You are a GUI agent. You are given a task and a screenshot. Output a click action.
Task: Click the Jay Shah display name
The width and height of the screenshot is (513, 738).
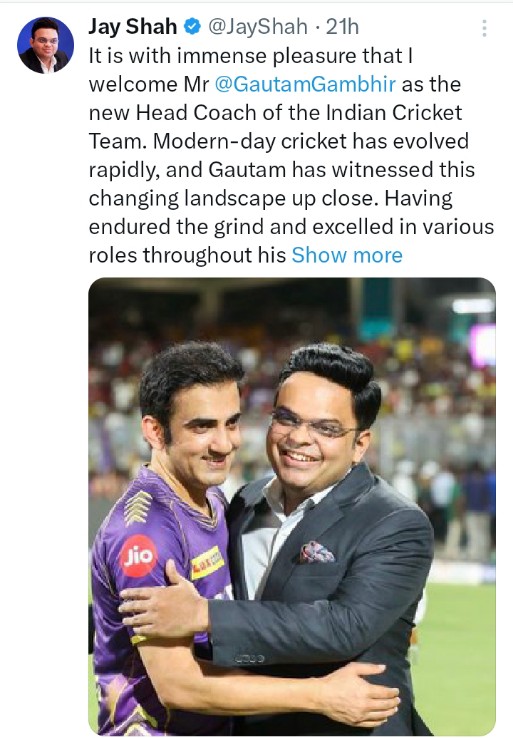[133, 27]
